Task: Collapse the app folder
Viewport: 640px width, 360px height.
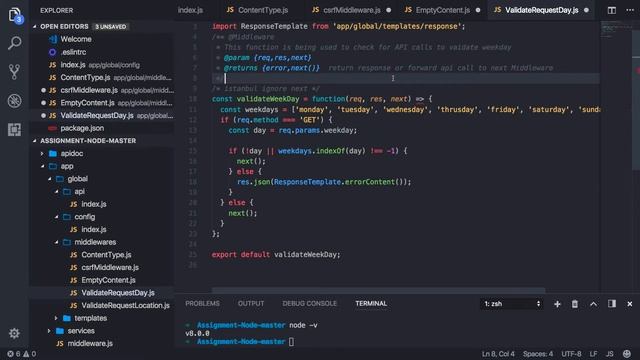Action: pos(42,166)
